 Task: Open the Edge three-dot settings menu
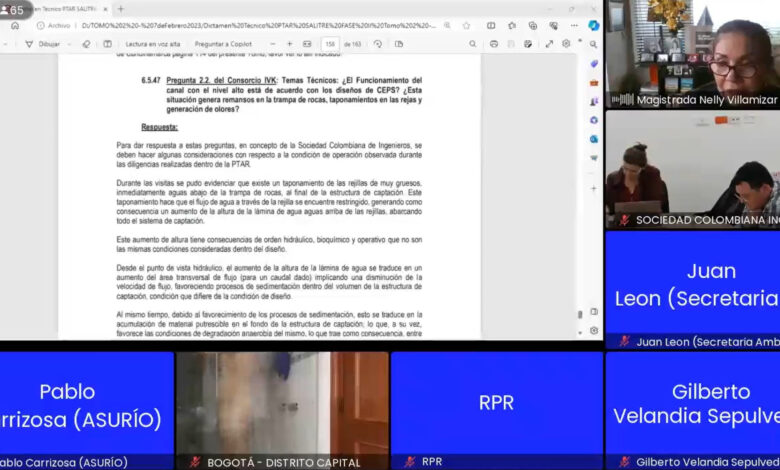click(573, 26)
